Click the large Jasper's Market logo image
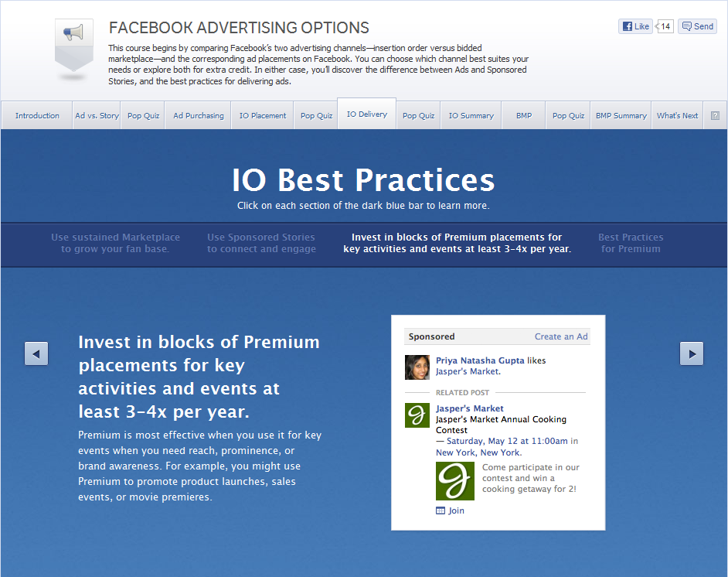 point(455,481)
